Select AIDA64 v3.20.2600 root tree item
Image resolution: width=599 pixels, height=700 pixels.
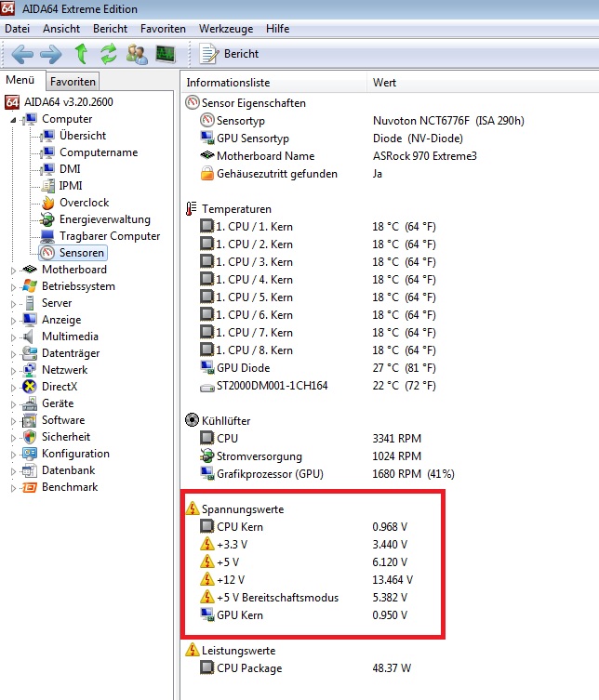pos(59,102)
